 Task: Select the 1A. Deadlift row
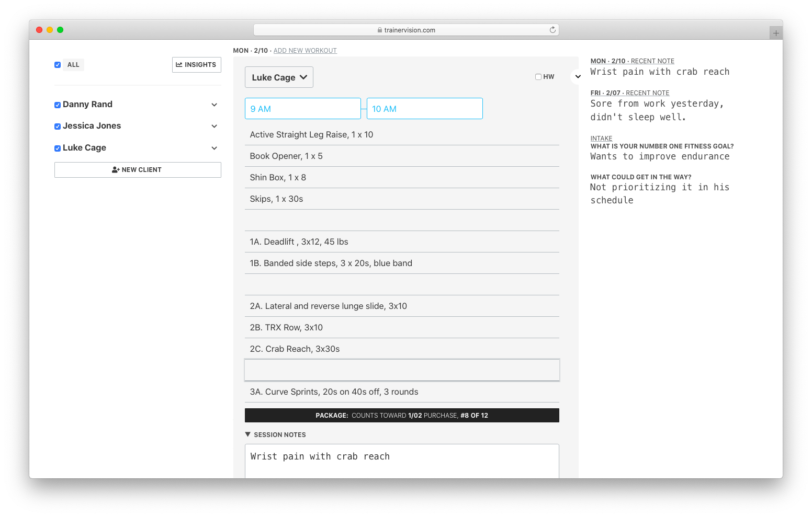coord(402,242)
